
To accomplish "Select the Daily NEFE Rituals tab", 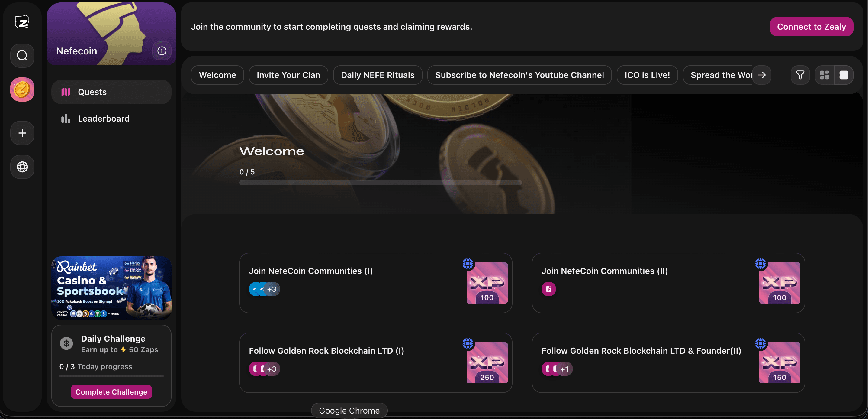I will click(378, 75).
